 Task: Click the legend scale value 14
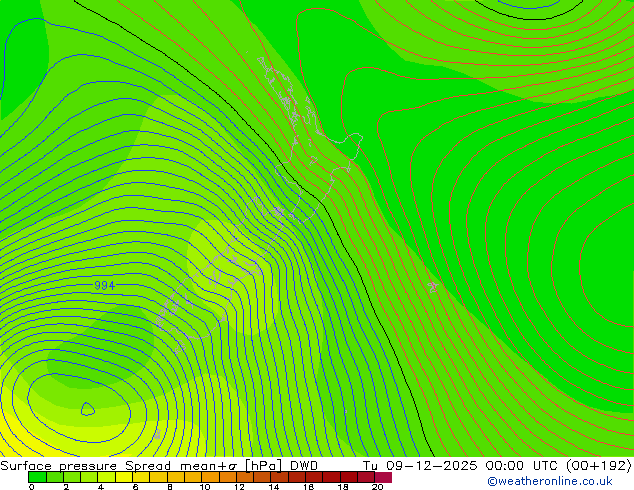[x=274, y=487]
